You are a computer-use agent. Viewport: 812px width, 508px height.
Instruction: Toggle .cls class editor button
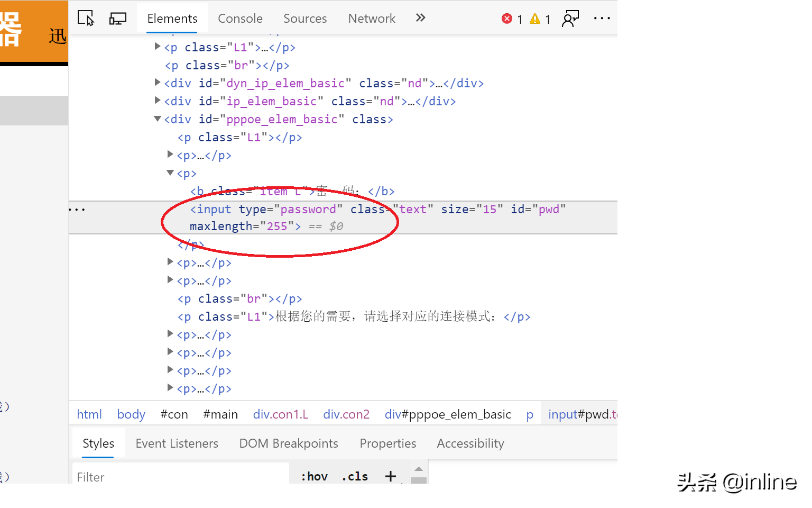coord(355,476)
